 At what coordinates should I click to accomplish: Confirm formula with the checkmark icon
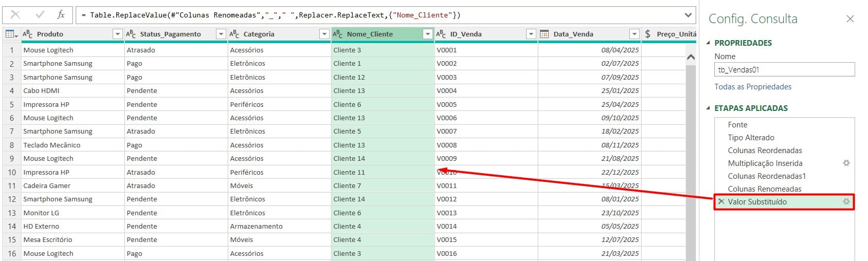pyautogui.click(x=40, y=15)
